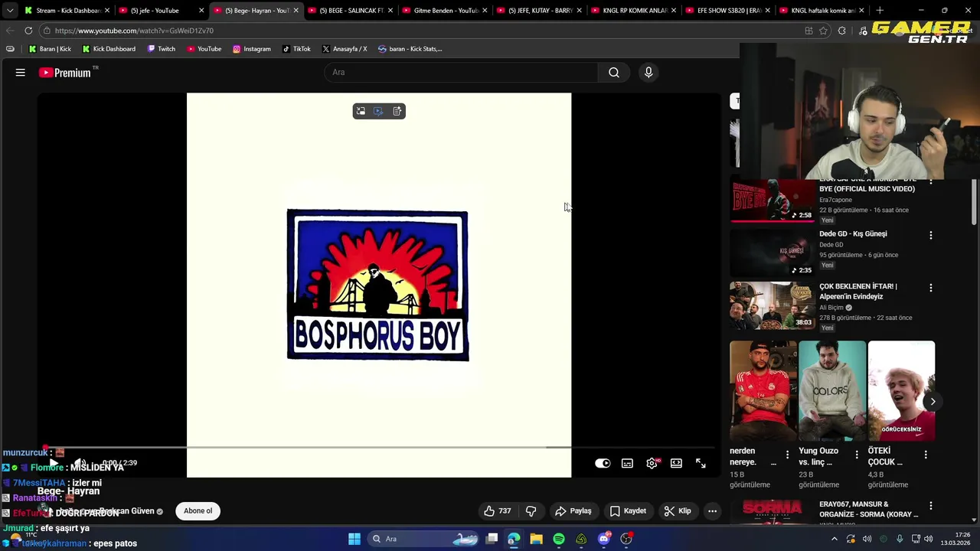This screenshot has width=980, height=551.
Task: Create a clip with Klip button
Action: point(678,511)
